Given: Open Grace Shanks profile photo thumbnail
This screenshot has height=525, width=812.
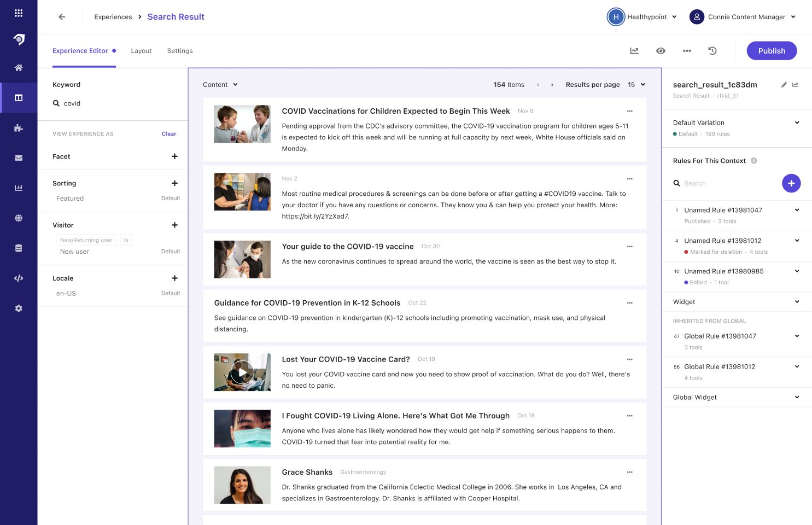Looking at the screenshot, I should pos(242,485).
